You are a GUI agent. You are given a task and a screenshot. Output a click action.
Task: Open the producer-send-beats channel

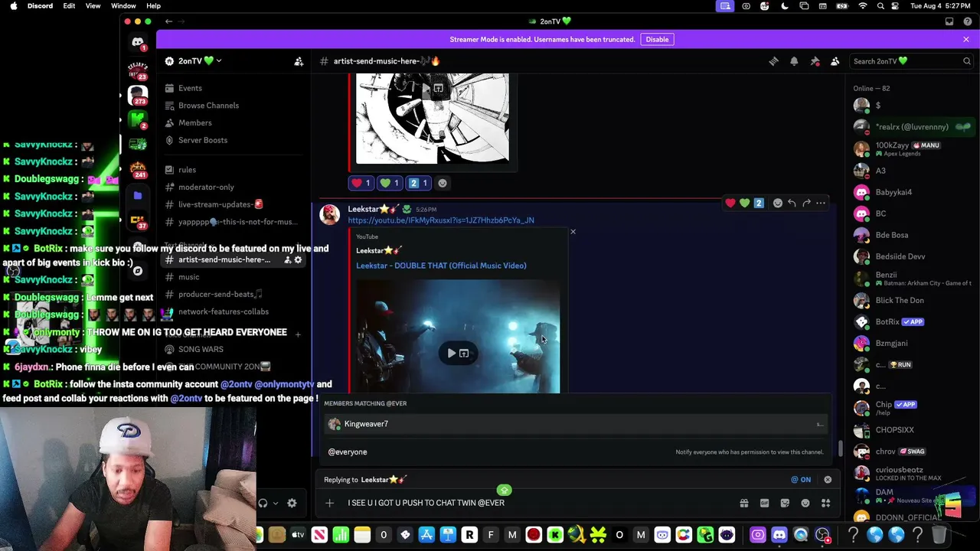(220, 294)
